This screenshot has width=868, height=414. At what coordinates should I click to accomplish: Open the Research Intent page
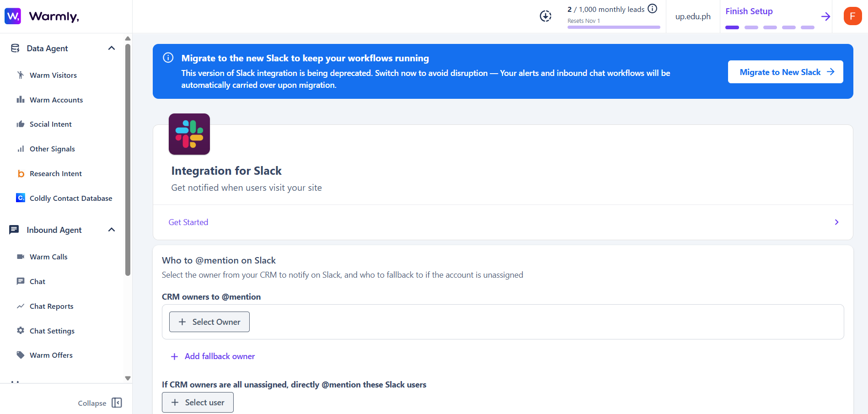click(55, 173)
